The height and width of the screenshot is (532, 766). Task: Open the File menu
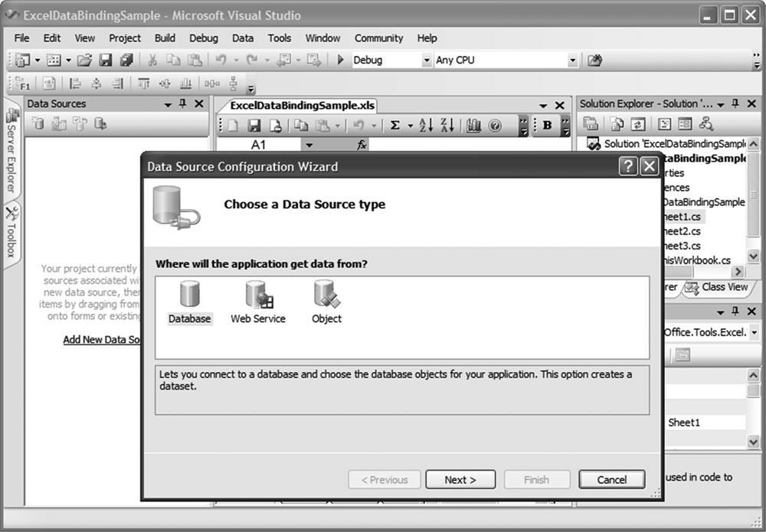21,38
